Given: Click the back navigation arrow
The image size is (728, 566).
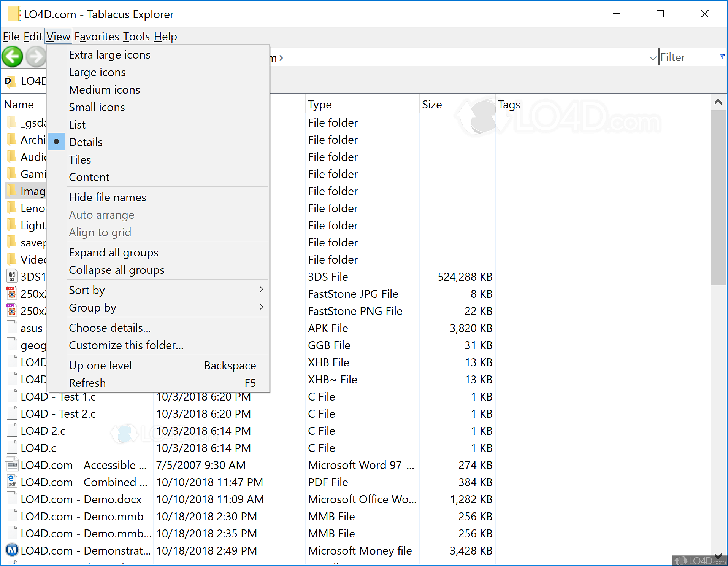Looking at the screenshot, I should click(x=13, y=56).
